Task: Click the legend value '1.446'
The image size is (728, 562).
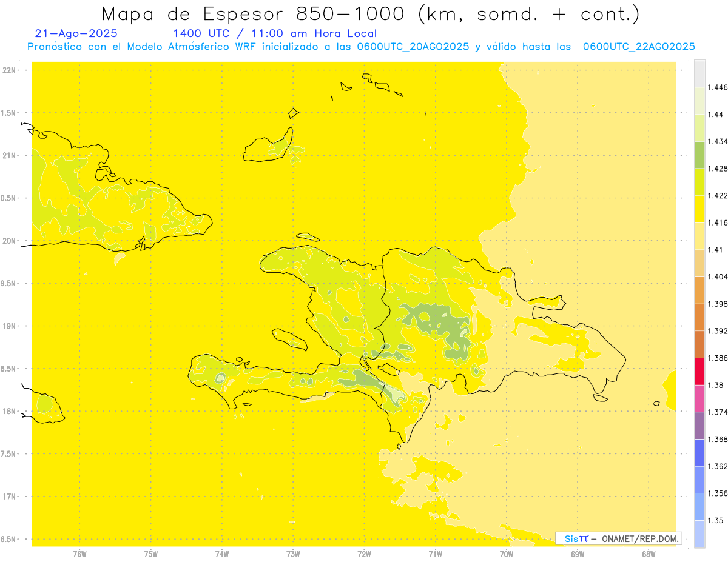Action: coord(718,87)
